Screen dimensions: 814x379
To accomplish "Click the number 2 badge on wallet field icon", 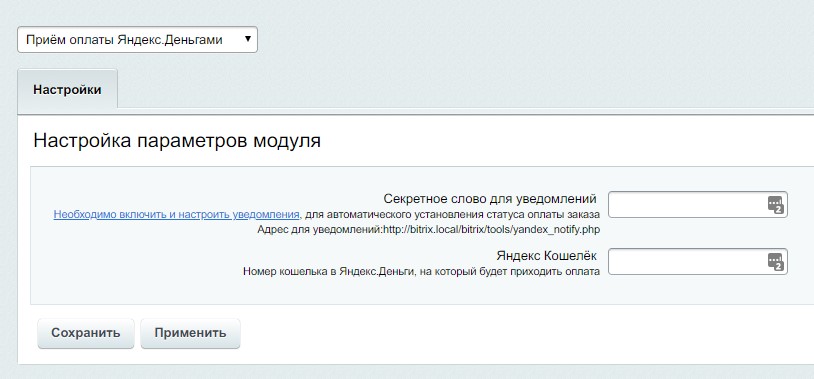I will pos(779,266).
